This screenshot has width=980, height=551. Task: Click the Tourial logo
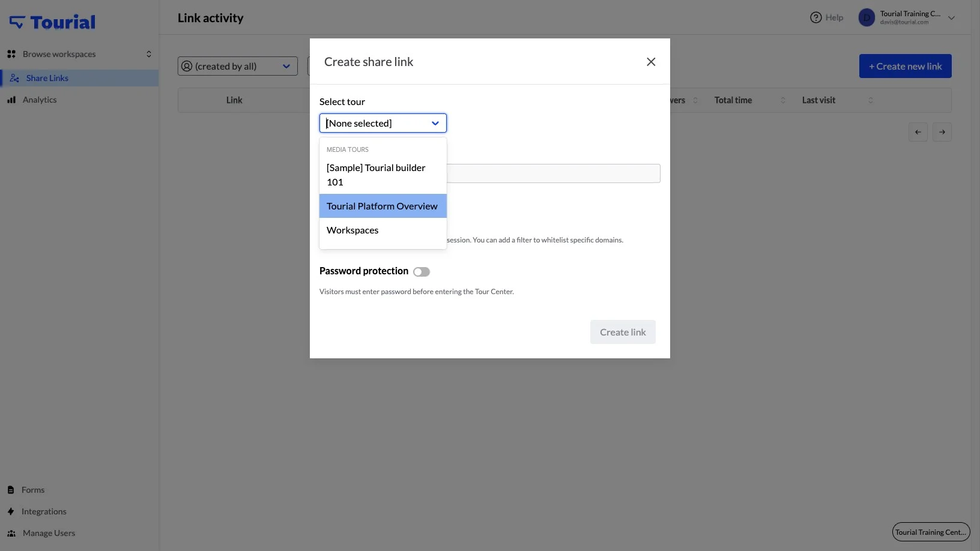click(52, 22)
